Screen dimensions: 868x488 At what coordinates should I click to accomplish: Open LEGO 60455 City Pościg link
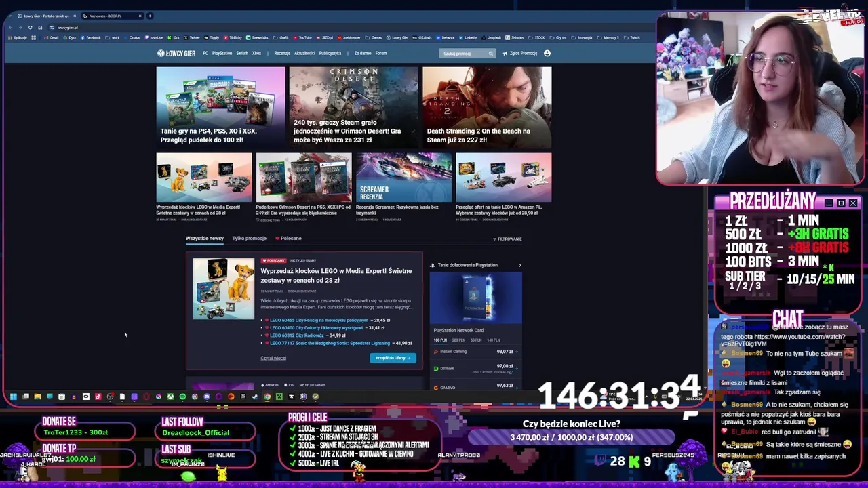[319, 320]
